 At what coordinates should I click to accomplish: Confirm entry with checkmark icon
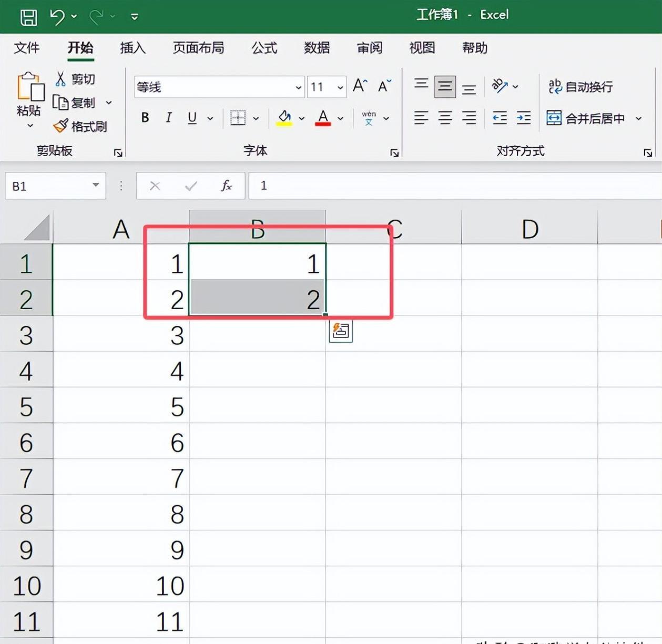(x=191, y=186)
